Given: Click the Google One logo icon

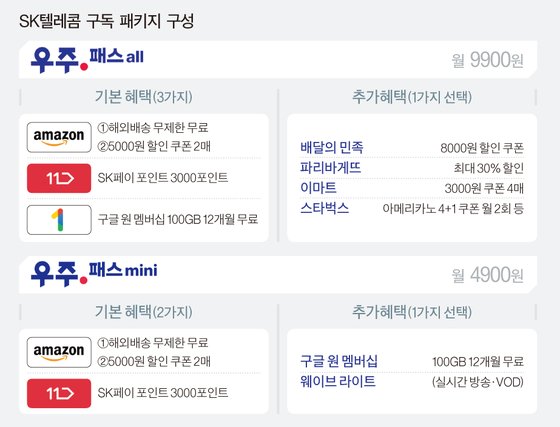Looking at the screenshot, I should point(59,220).
